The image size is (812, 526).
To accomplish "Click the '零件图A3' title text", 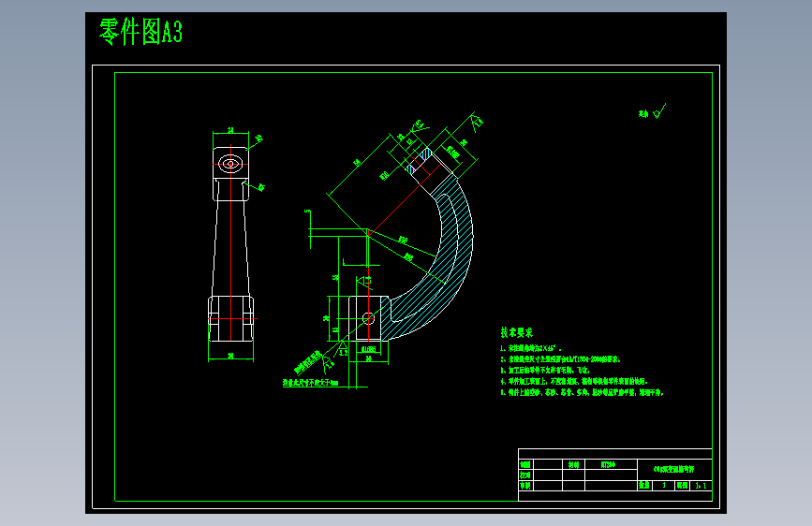I will (x=140, y=32).
